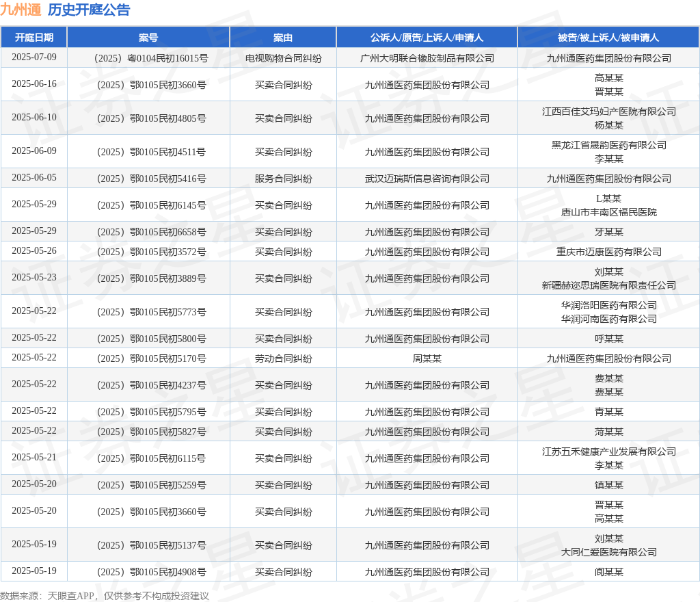Click defendant "大同仁爱医院有限公司"
The image size is (700, 602).
pos(609,553)
